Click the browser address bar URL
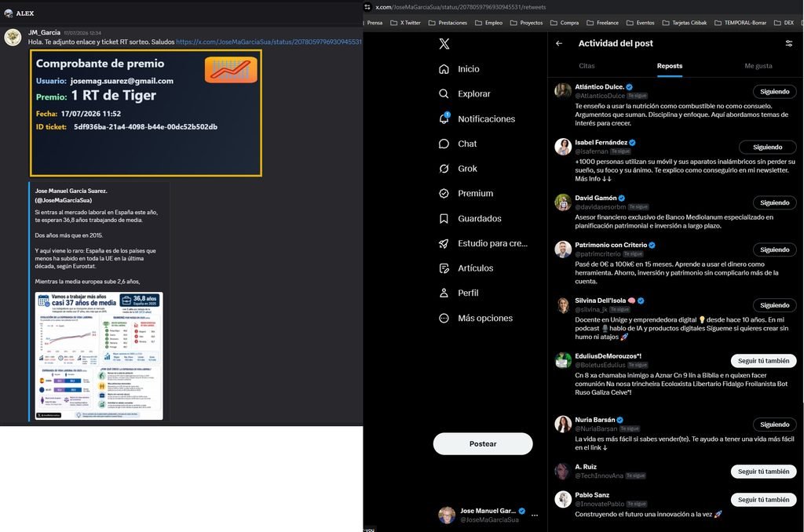 (x=460, y=6)
